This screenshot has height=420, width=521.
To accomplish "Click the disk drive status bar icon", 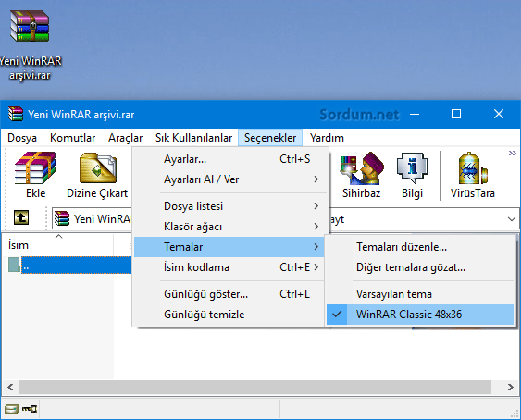I will [x=12, y=409].
